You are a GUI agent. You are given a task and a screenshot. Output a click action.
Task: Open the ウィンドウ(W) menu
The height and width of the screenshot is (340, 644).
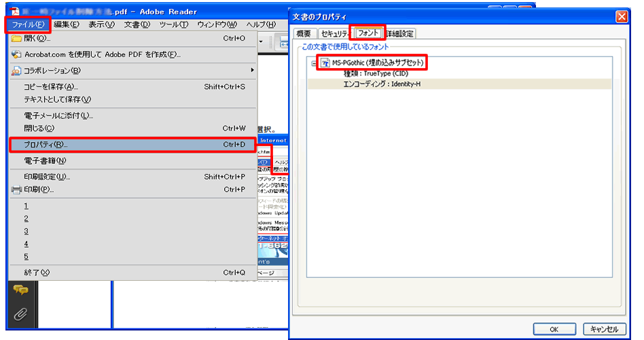(217, 24)
